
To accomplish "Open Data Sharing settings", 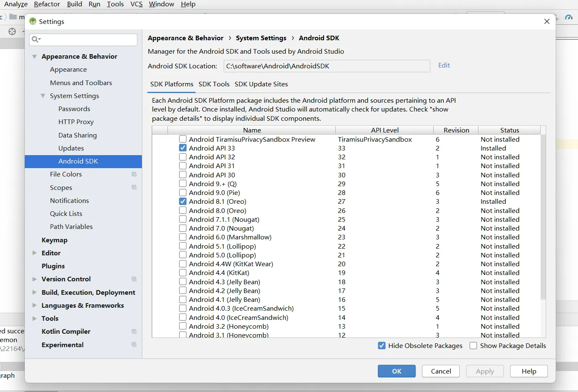I will [x=78, y=135].
